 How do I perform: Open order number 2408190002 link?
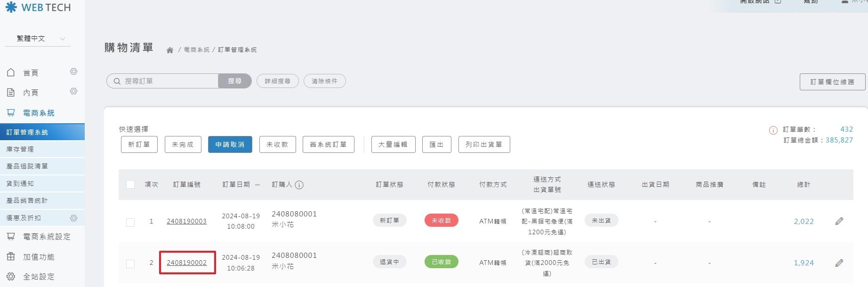tap(186, 263)
